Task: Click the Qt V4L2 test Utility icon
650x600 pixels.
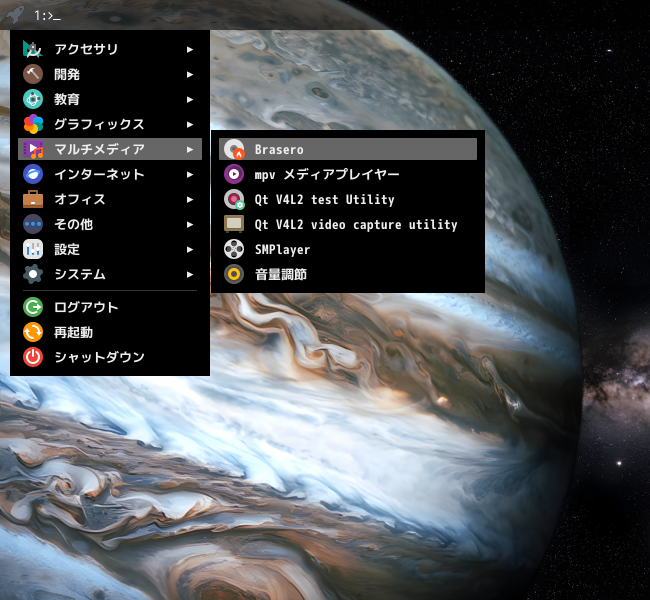Action: coord(234,199)
